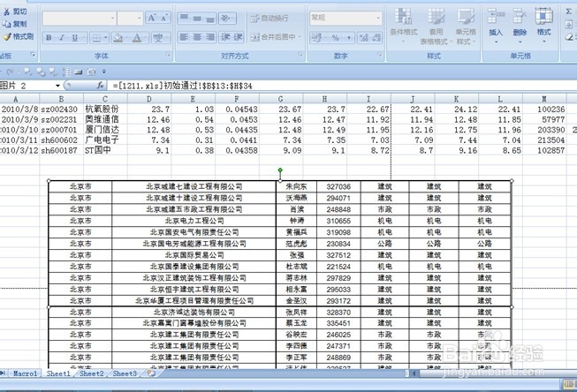This screenshot has height=392, width=577.
Task: Click cell containing 杭氧股份
Action: coord(105,109)
